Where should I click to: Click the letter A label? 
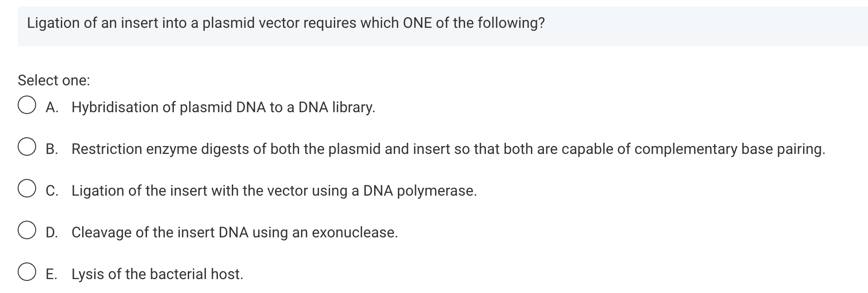(x=51, y=107)
